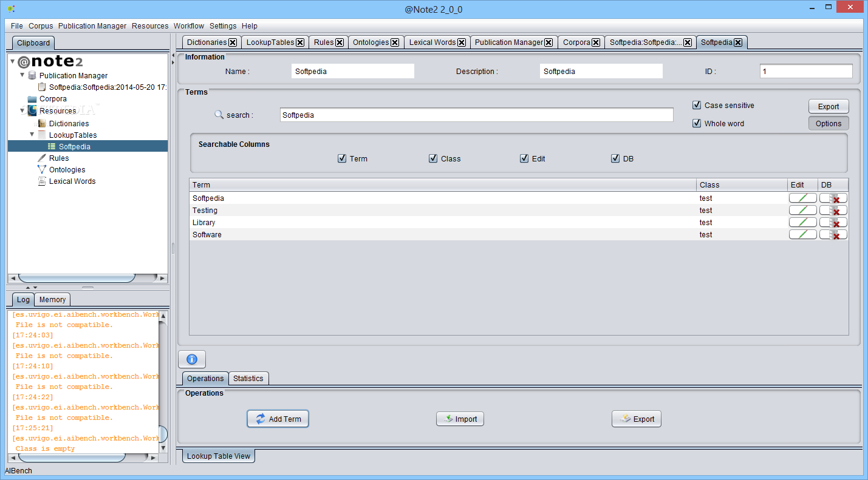868x480 pixels.
Task: Delete Softpedia term from database
Action: point(833,198)
